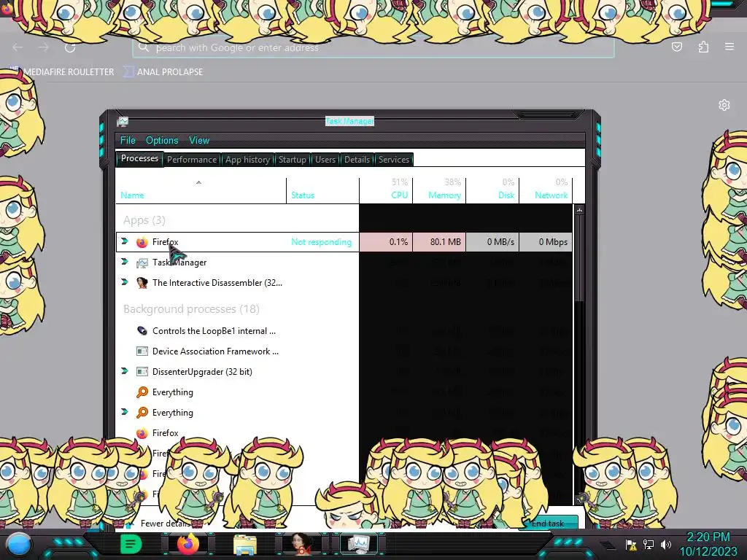The width and height of the screenshot is (747, 560).
Task: Open the Startup tab
Action: pyautogui.click(x=292, y=160)
